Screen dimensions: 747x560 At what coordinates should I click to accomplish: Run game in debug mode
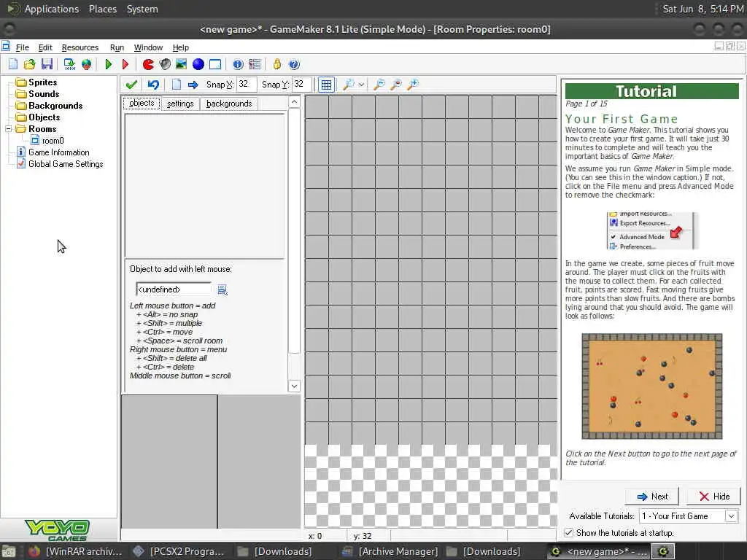pyautogui.click(x=125, y=64)
